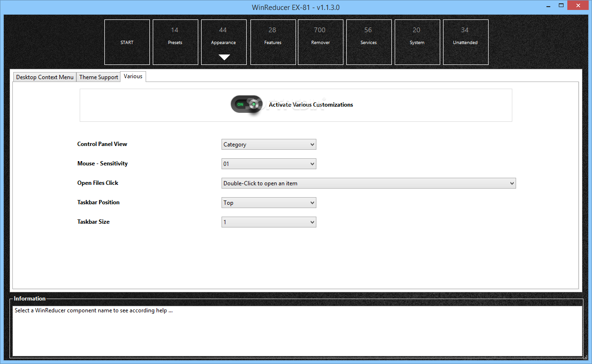Select the Various tab
The image size is (592, 364).
point(133,76)
